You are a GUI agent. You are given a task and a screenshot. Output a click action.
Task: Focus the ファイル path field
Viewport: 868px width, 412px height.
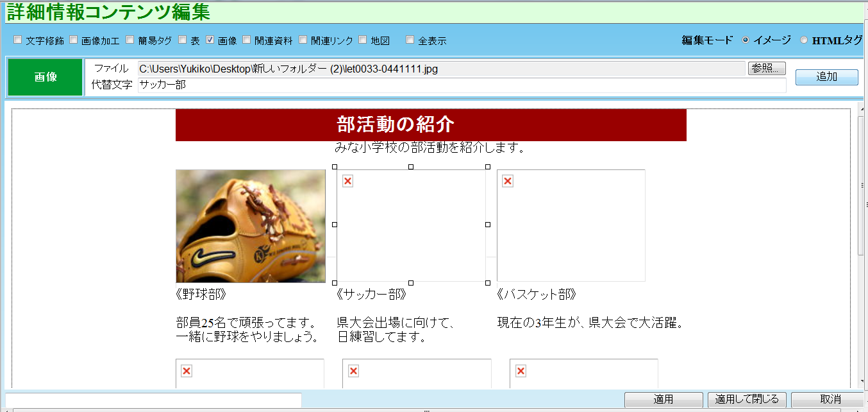coord(442,68)
